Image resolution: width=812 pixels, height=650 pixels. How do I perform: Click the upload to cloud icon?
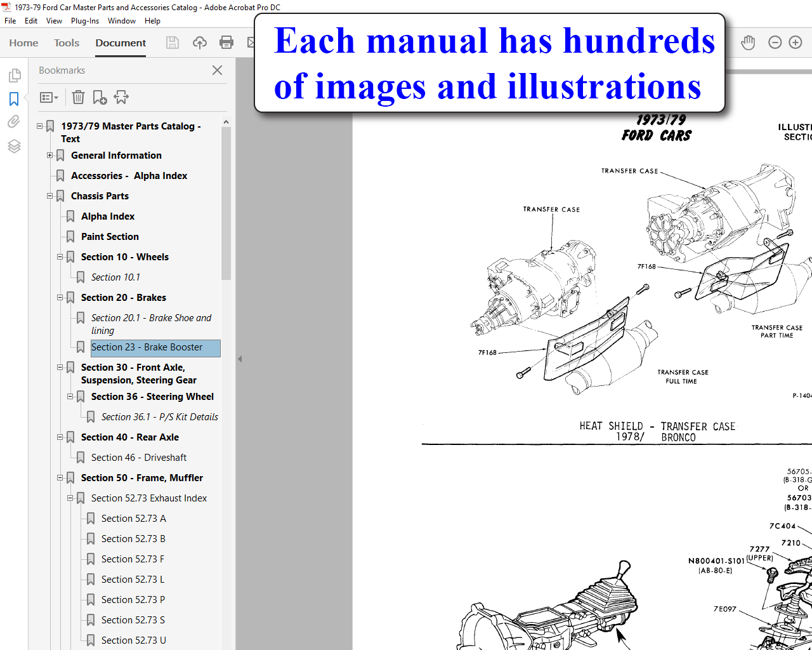[x=200, y=43]
